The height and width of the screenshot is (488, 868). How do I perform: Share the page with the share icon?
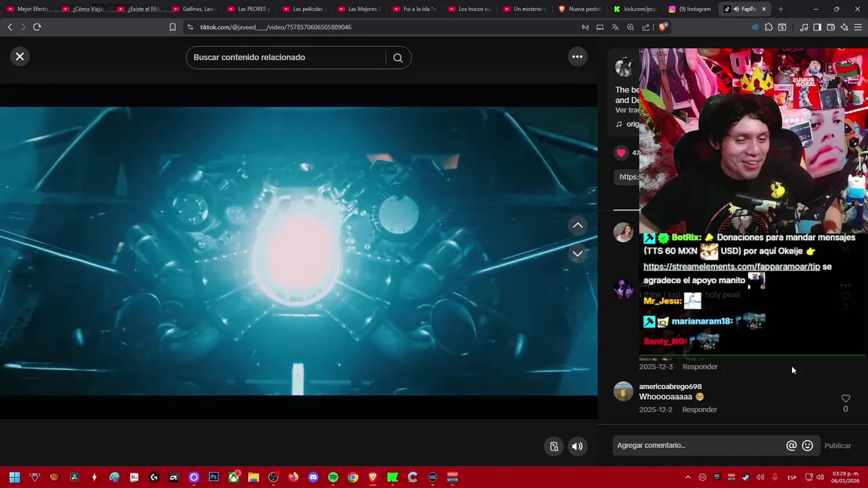[x=646, y=27]
